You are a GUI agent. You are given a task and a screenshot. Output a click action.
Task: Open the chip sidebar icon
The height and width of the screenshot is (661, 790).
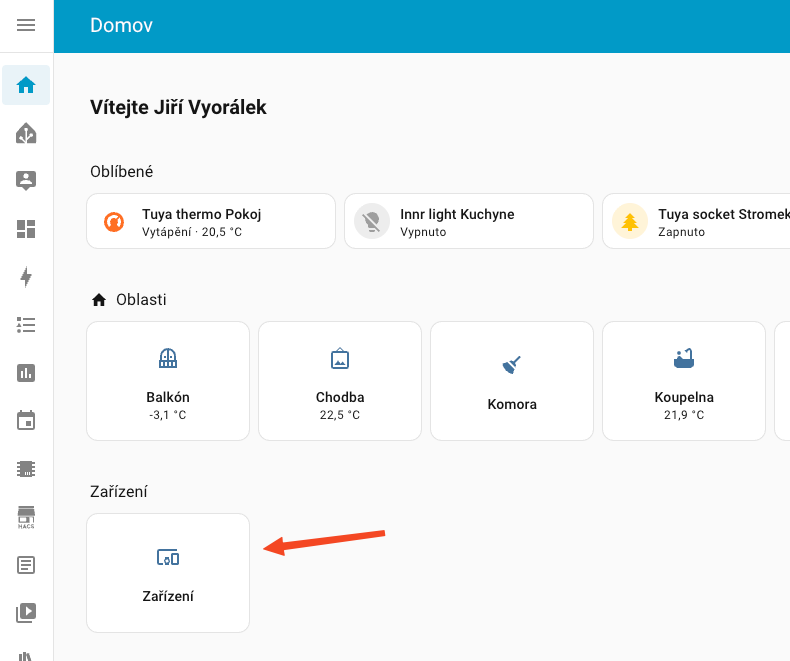click(x=26, y=469)
